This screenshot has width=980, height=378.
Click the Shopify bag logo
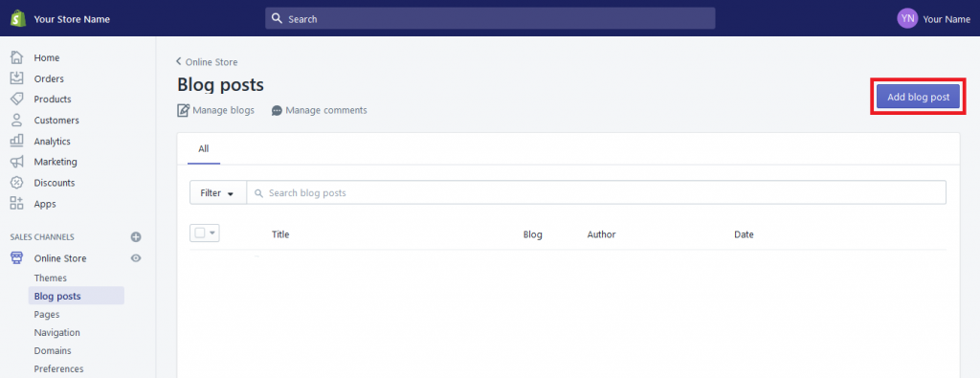coord(17,19)
